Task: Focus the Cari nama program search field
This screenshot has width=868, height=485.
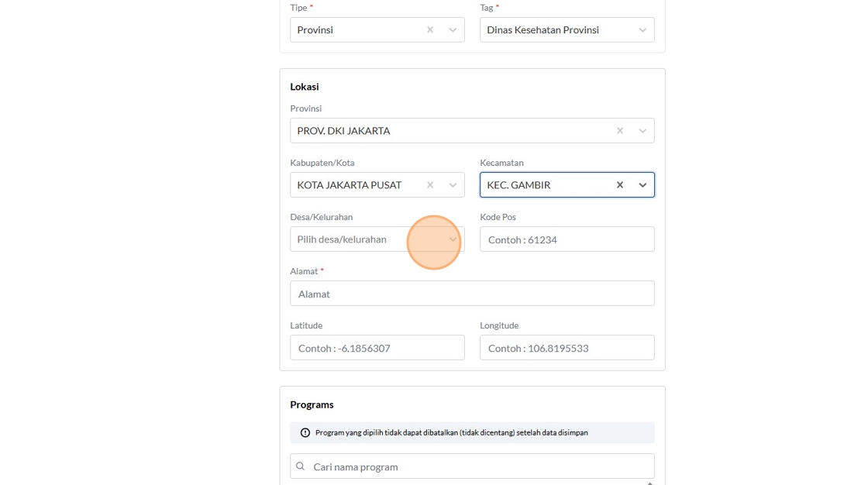Action: [x=480, y=466]
